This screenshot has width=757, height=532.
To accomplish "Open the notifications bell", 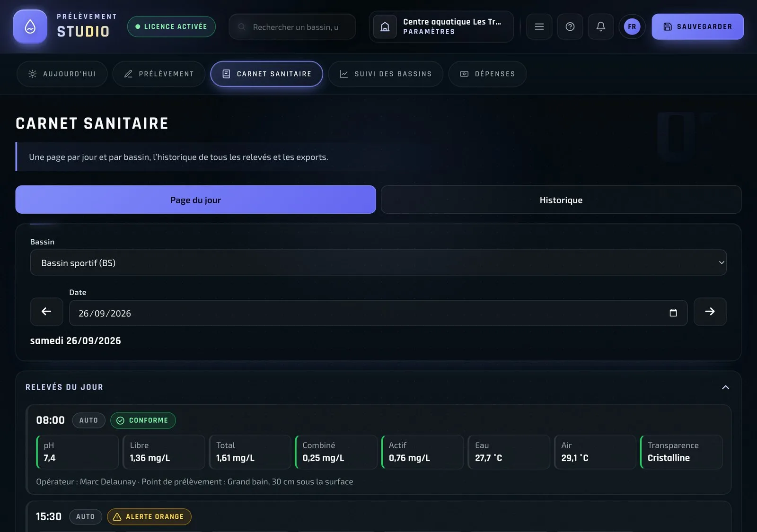I will click(601, 26).
